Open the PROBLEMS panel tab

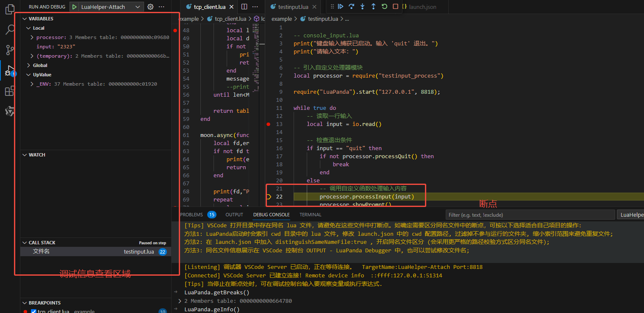coord(192,215)
